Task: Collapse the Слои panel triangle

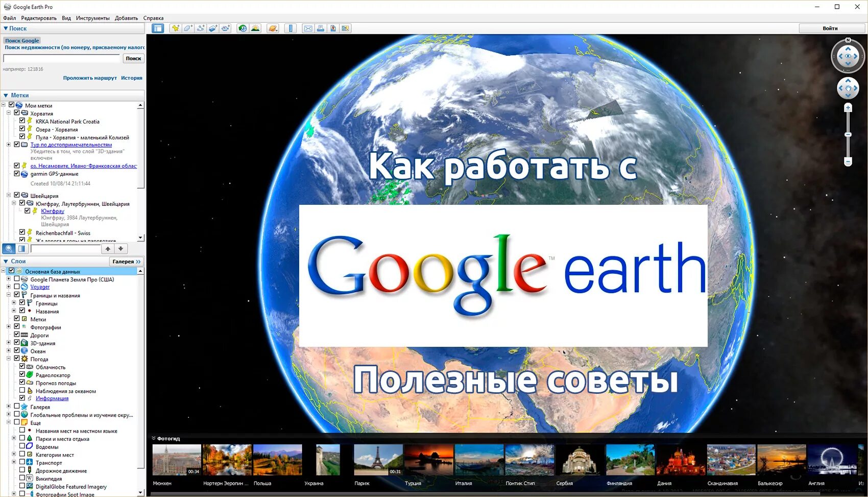Action: tap(6, 262)
